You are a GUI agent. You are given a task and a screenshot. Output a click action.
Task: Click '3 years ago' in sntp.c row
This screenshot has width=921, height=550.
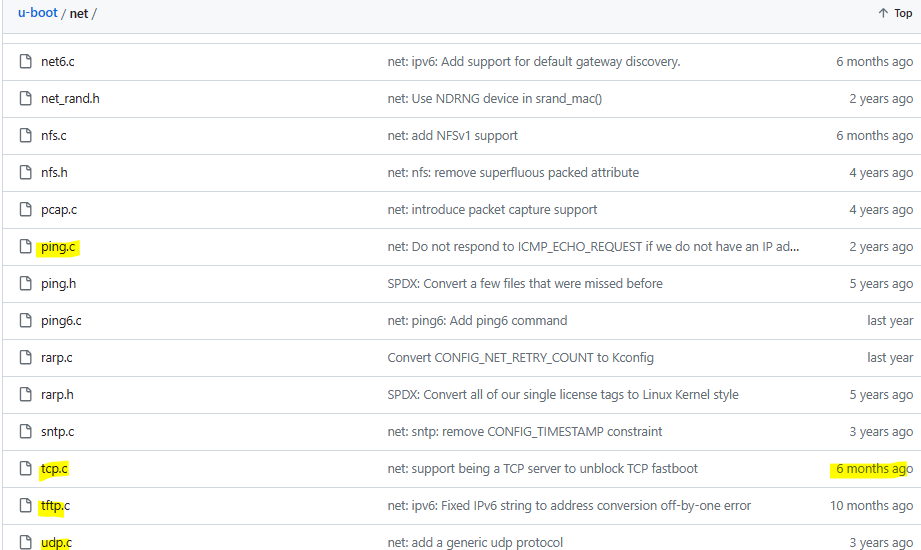coord(881,432)
